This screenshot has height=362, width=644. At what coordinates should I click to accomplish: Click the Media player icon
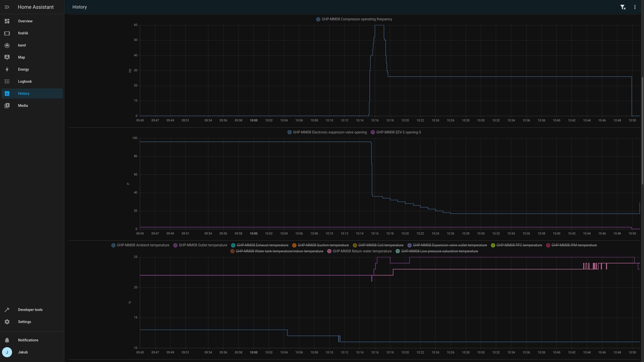tap(7, 106)
